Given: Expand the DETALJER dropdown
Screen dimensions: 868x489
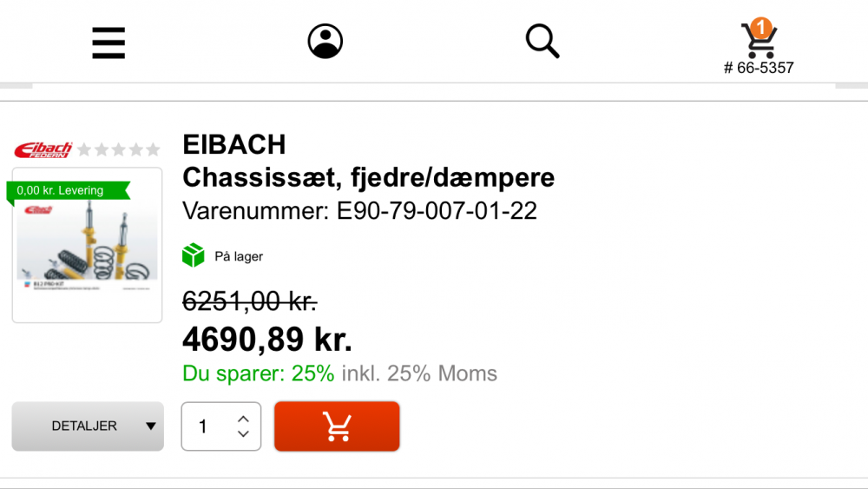Looking at the screenshot, I should (x=88, y=426).
